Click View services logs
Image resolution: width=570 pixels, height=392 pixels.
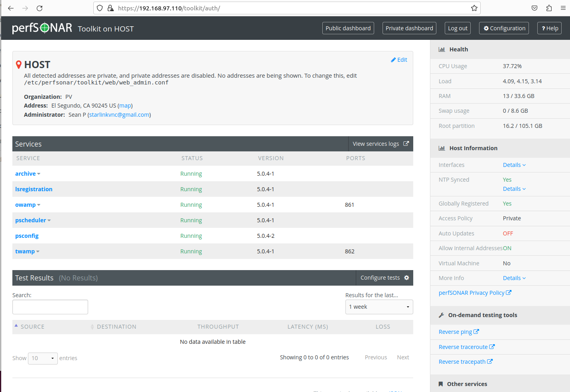coord(381,144)
